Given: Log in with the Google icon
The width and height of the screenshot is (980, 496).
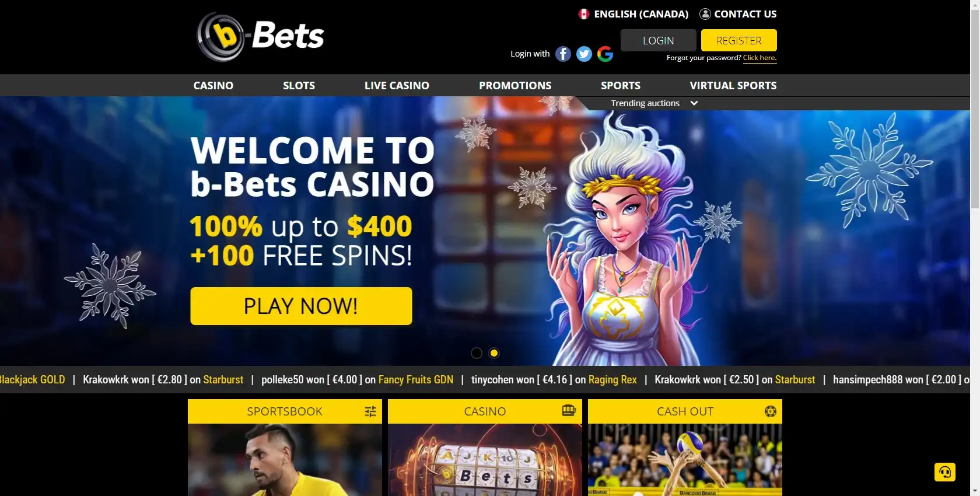Looking at the screenshot, I should [x=605, y=54].
